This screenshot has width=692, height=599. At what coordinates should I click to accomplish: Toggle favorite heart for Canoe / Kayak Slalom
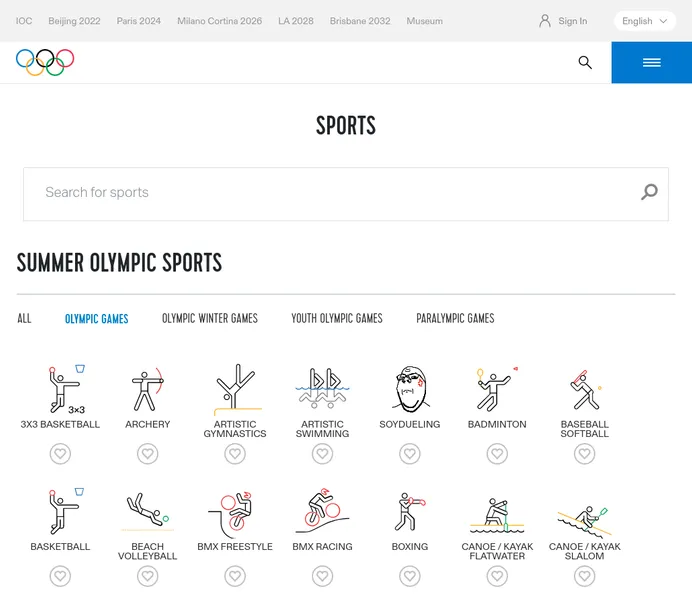584,577
